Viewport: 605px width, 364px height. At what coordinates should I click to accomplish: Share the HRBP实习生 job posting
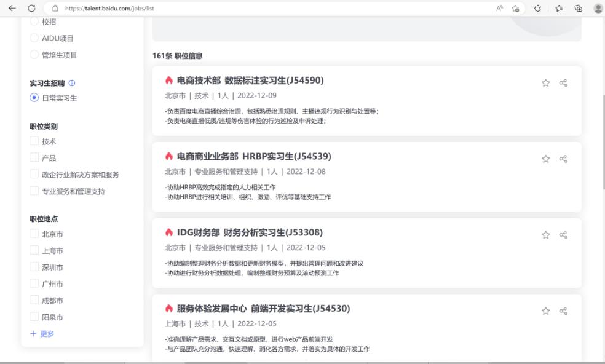(x=563, y=159)
